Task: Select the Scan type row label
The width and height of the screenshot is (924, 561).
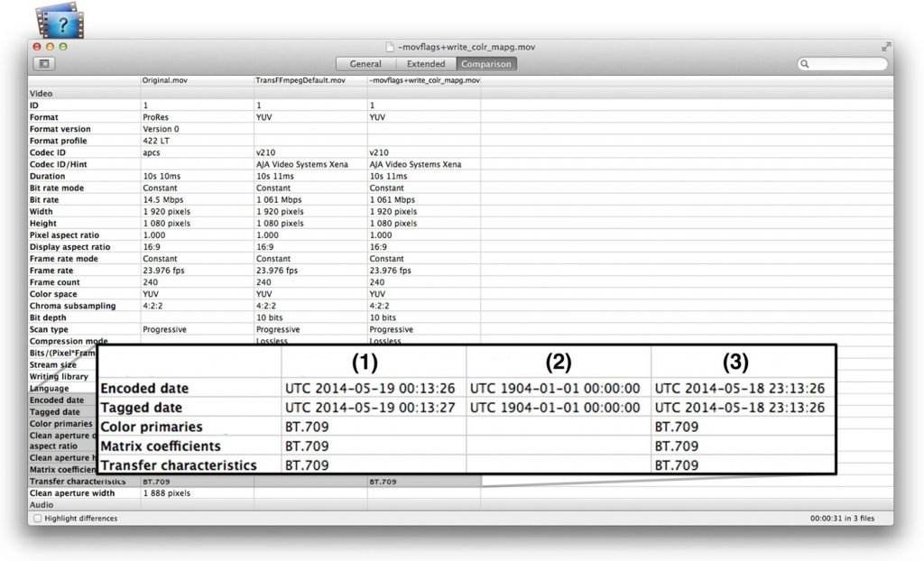Action: click(x=49, y=329)
